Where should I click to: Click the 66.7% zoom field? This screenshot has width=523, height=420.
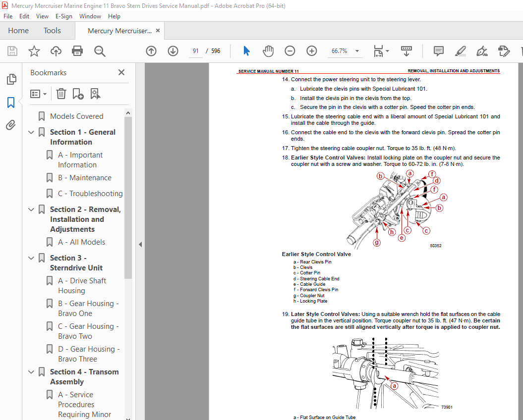pyautogui.click(x=340, y=51)
